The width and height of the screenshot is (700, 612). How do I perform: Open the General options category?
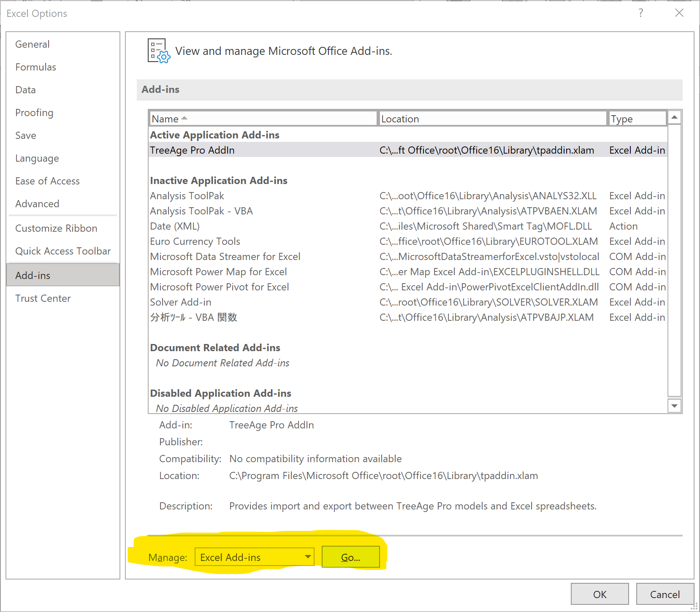coord(33,44)
